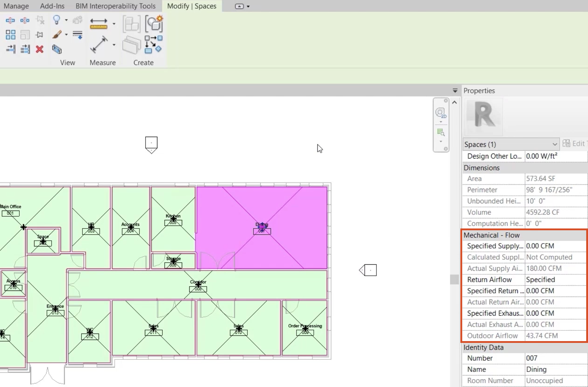Select the Aligned Dimension tool

click(x=99, y=44)
